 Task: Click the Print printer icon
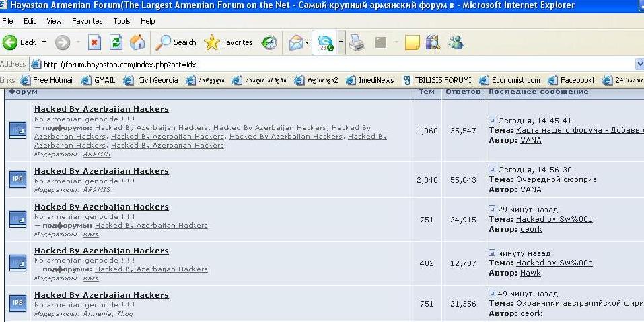357,42
